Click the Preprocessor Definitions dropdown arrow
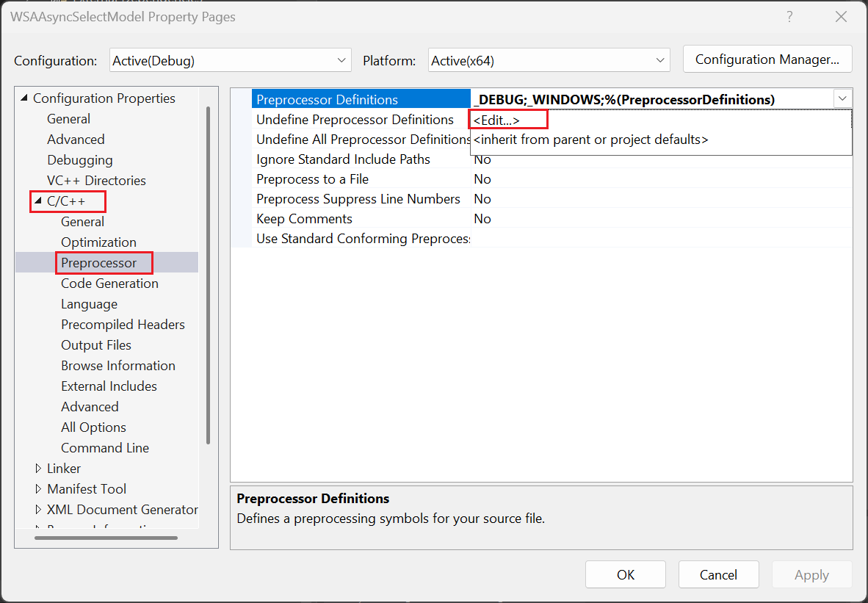Image resolution: width=868 pixels, height=603 pixels. [842, 99]
